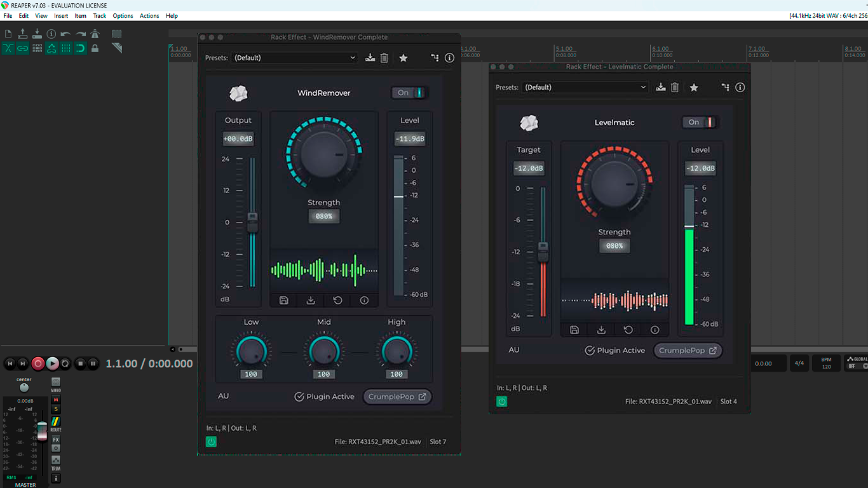Open project settings info icon in the main toolbar
Image resolution: width=868 pixels, height=488 pixels.
coord(51,34)
